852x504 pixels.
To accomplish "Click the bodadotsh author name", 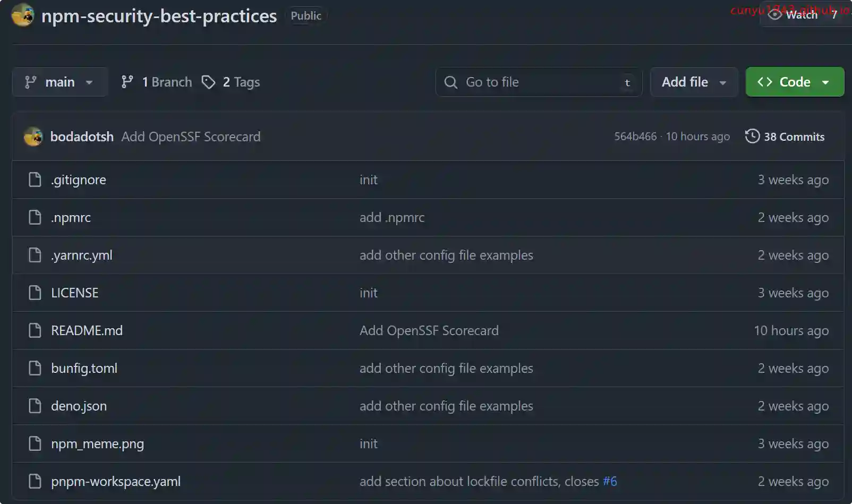I will (82, 137).
